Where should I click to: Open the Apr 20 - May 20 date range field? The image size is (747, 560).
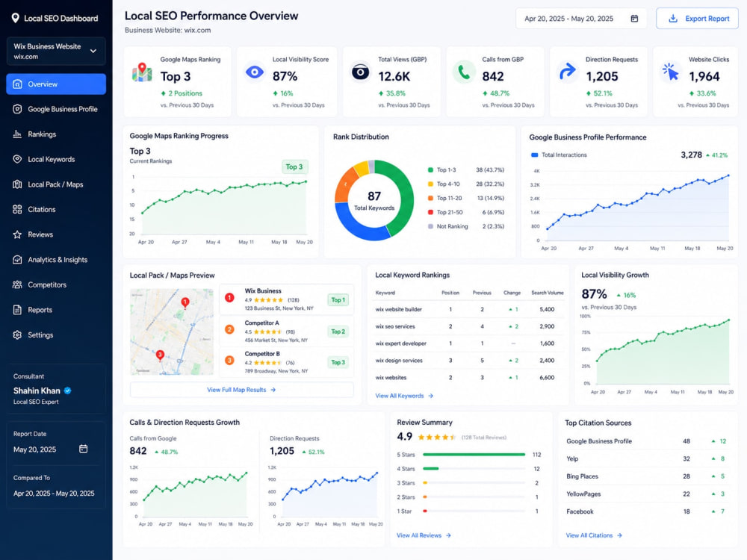pyautogui.click(x=581, y=19)
